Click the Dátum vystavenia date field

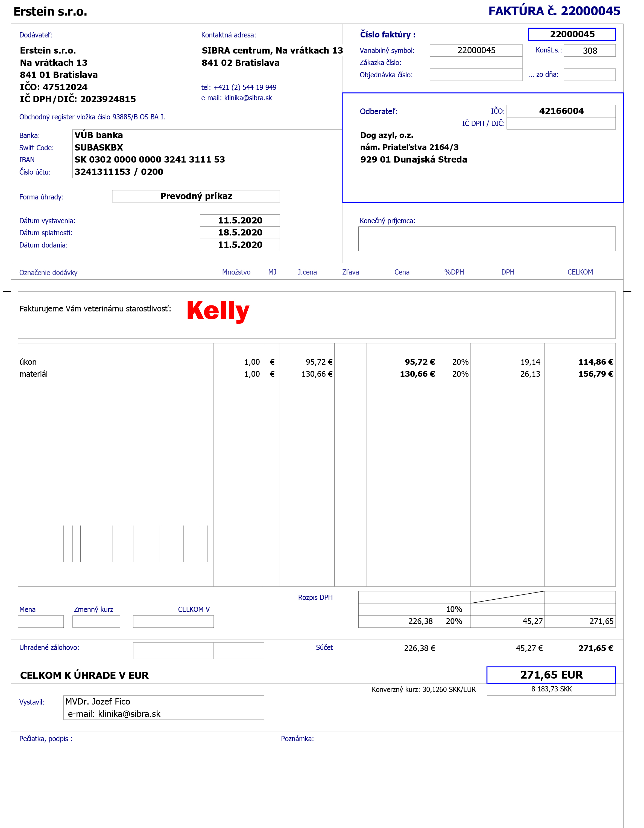coord(239,220)
